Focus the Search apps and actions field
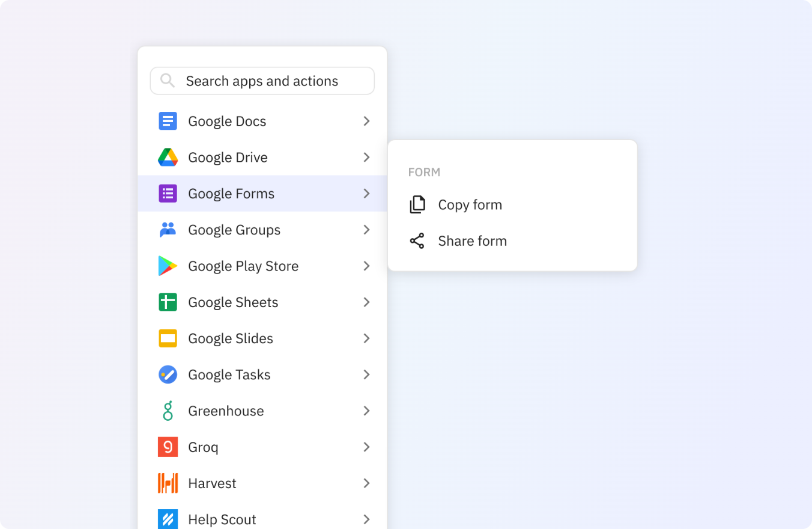Image resolution: width=812 pixels, height=529 pixels. [262, 81]
